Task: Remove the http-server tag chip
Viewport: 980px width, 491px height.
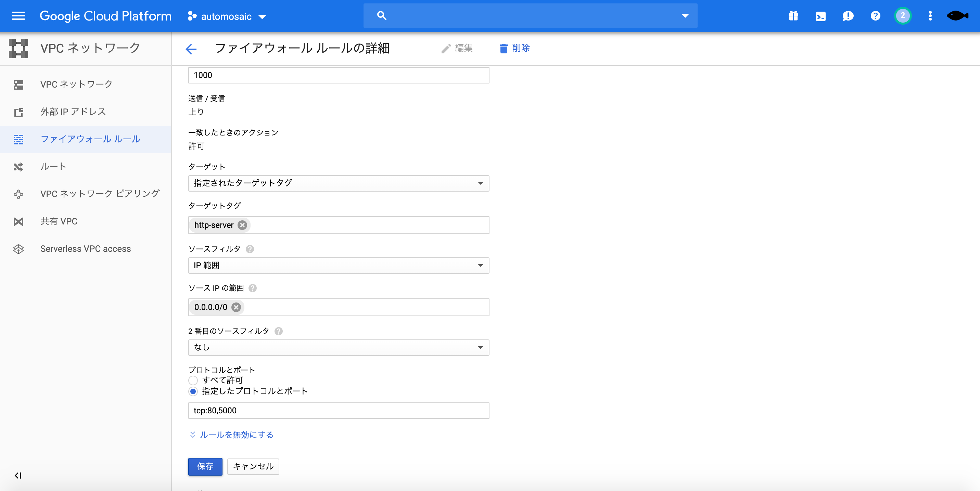Action: [x=242, y=225]
